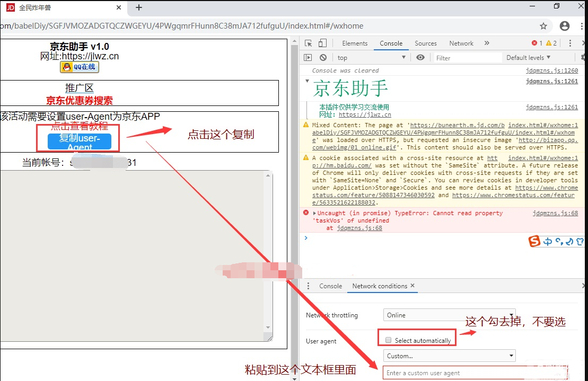Collapse the 京东助手 console message triangle
Screen dimensions: 588x381
pos(307,81)
